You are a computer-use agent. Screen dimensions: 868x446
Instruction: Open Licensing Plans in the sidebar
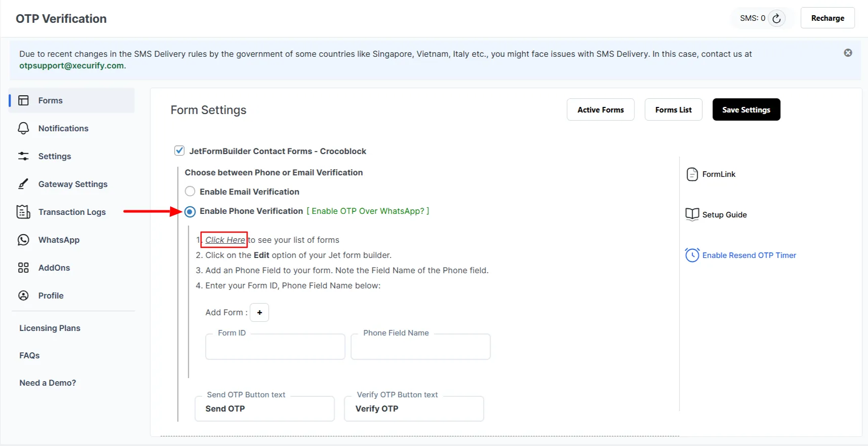pos(50,328)
